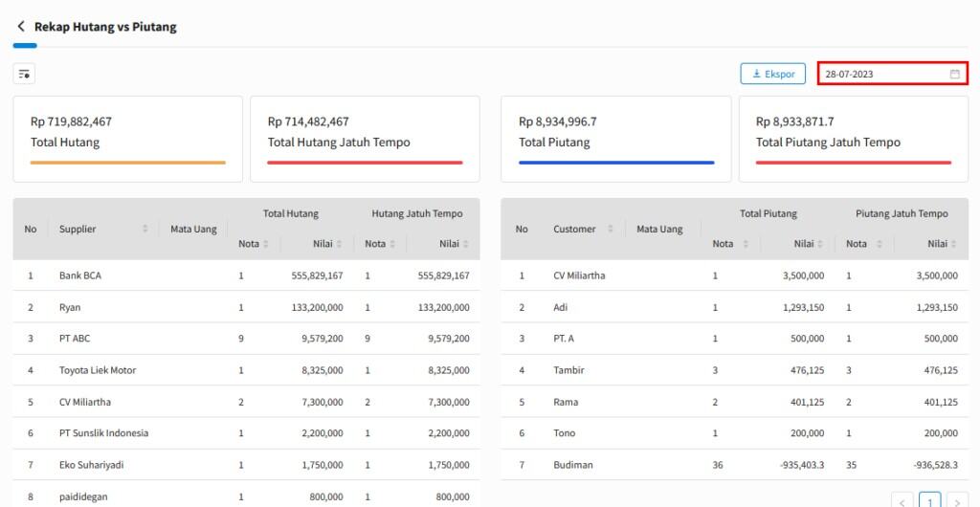Select CV Miliartha in customer table
The width and height of the screenshot is (980, 507).
(x=735, y=276)
